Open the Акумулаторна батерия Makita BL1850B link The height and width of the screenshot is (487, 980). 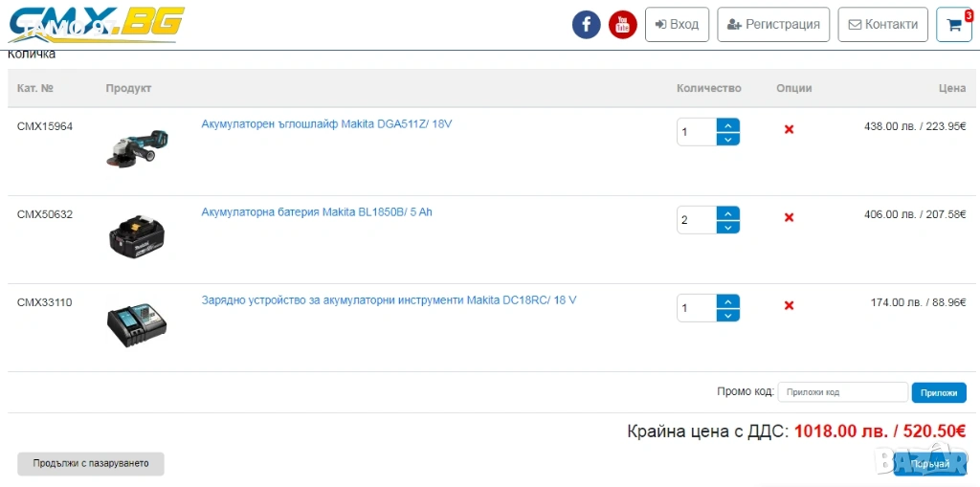316,212
